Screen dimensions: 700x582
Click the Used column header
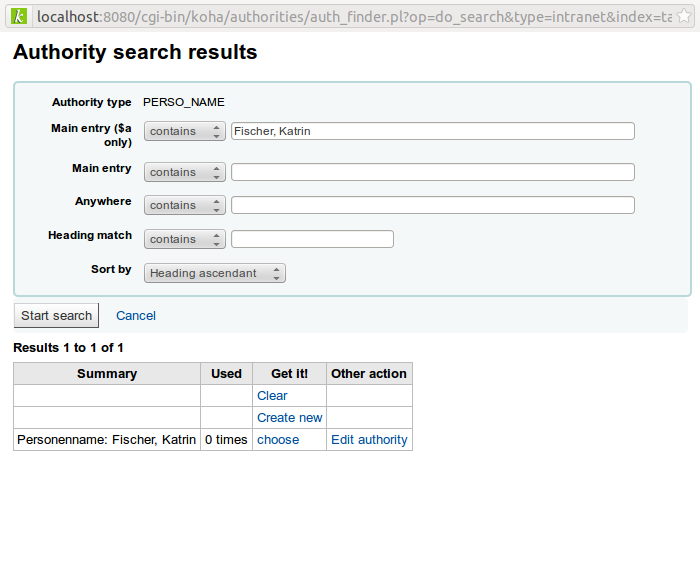point(226,374)
